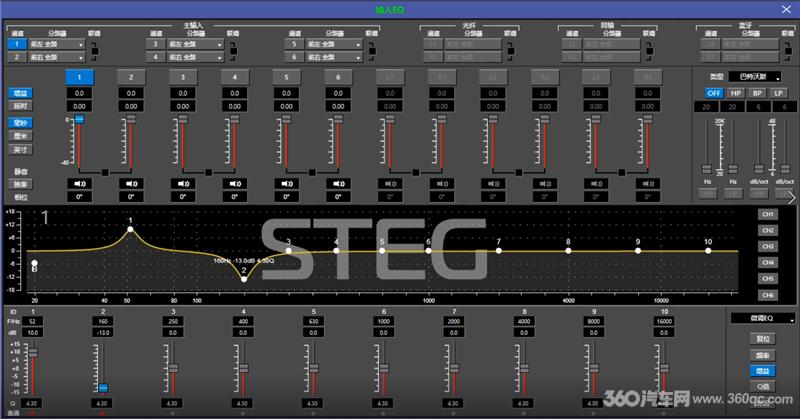The image size is (800, 419).
Task: Click band 1 frequency field showing 52
Action: coord(33,322)
